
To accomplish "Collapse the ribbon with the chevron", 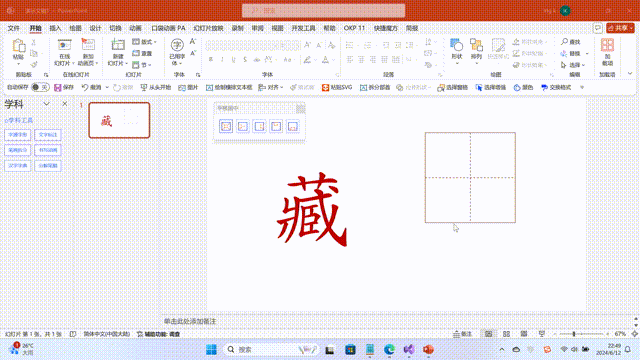I will [x=630, y=74].
